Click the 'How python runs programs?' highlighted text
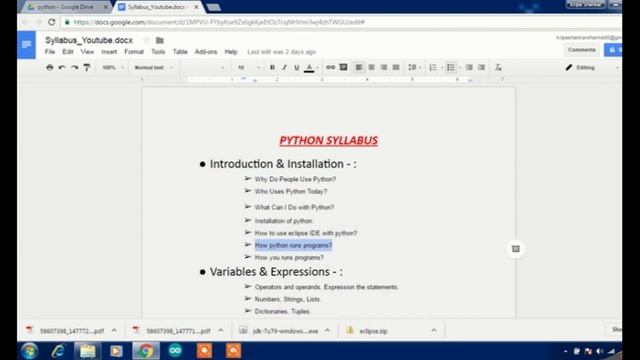The width and height of the screenshot is (640, 360). 293,245
